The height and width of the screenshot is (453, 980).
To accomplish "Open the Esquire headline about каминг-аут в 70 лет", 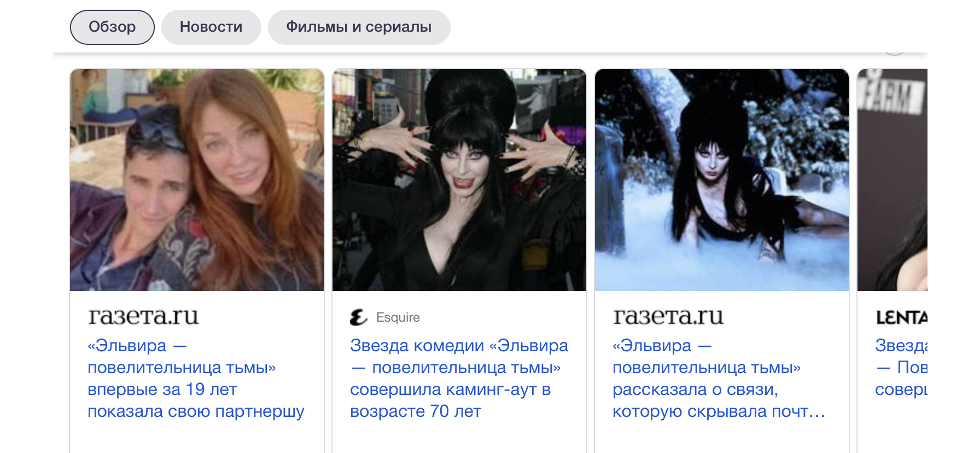I will (x=459, y=378).
